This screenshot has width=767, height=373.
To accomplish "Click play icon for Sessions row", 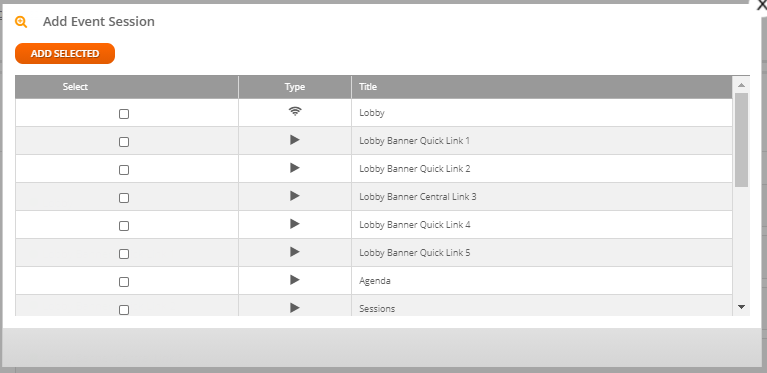I will (x=294, y=307).
